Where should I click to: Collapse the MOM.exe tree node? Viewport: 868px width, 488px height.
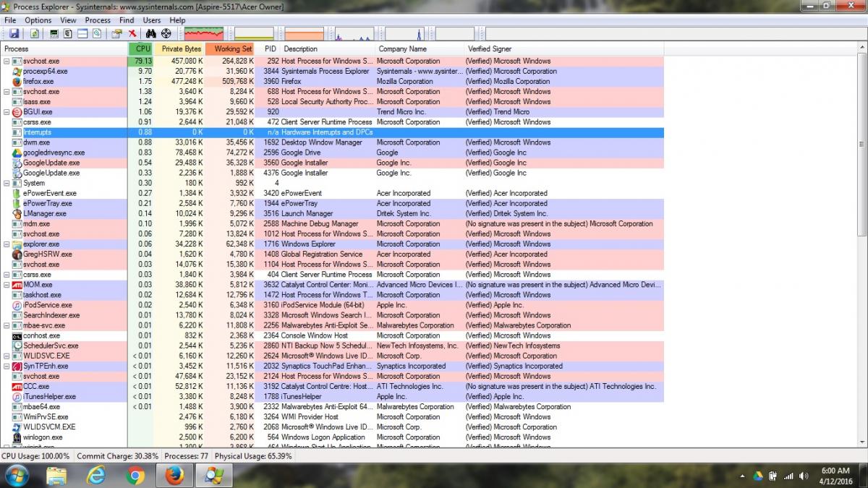7,285
